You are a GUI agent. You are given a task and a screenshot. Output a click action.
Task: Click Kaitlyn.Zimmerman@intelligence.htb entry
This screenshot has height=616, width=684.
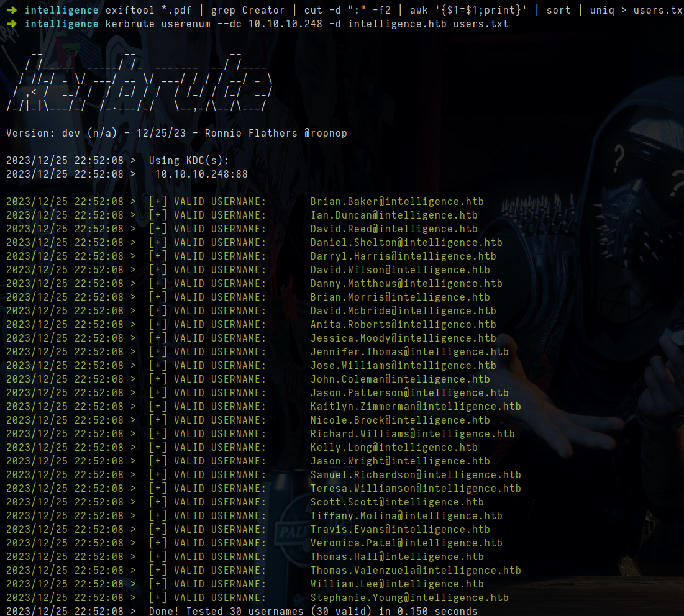click(415, 407)
